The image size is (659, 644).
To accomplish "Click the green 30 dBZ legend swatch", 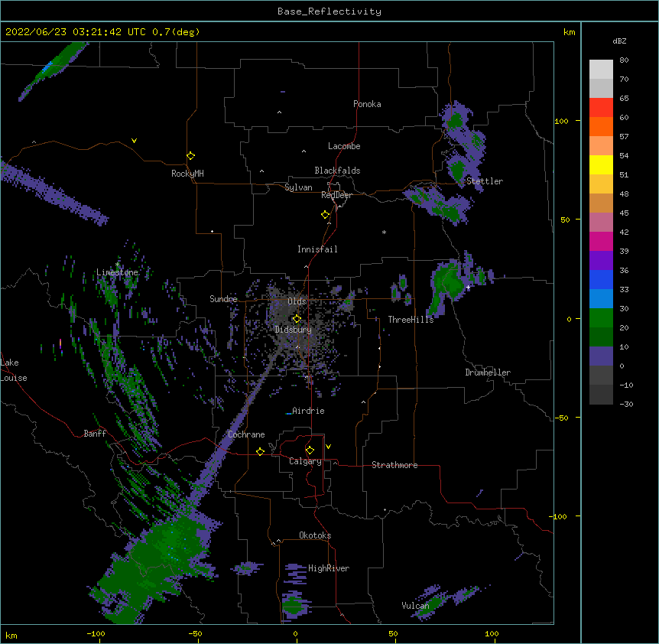I will 601,318.
